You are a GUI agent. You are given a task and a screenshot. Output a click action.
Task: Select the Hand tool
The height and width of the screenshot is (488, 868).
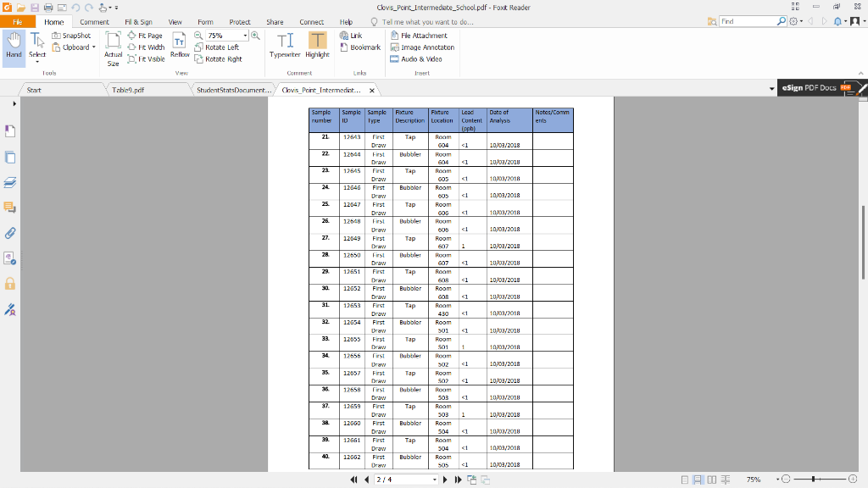tap(14, 41)
